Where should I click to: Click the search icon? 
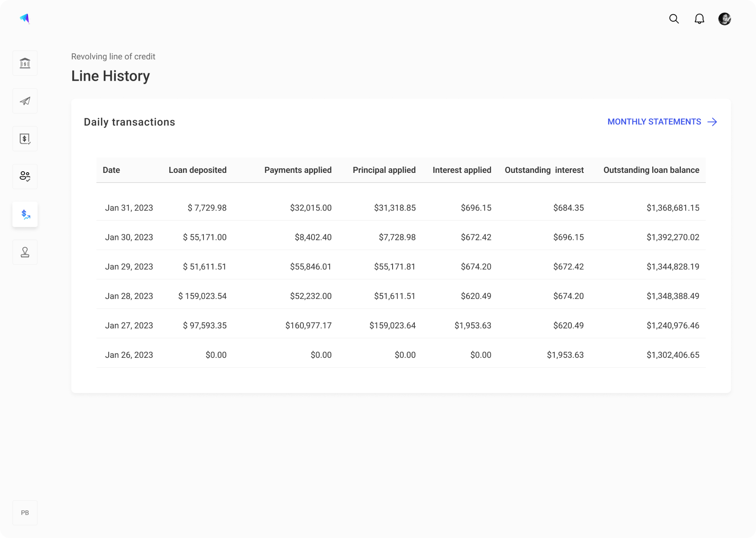[x=674, y=19]
